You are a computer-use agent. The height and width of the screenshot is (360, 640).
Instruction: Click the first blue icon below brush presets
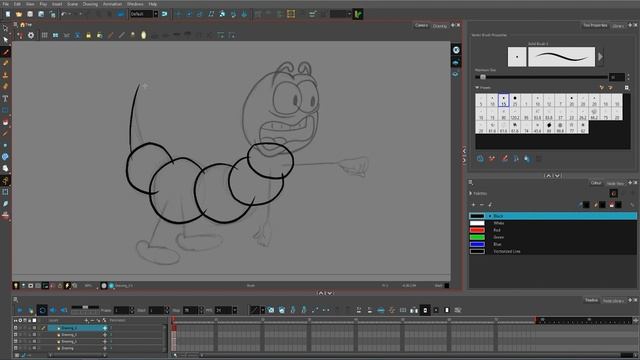pos(480,158)
